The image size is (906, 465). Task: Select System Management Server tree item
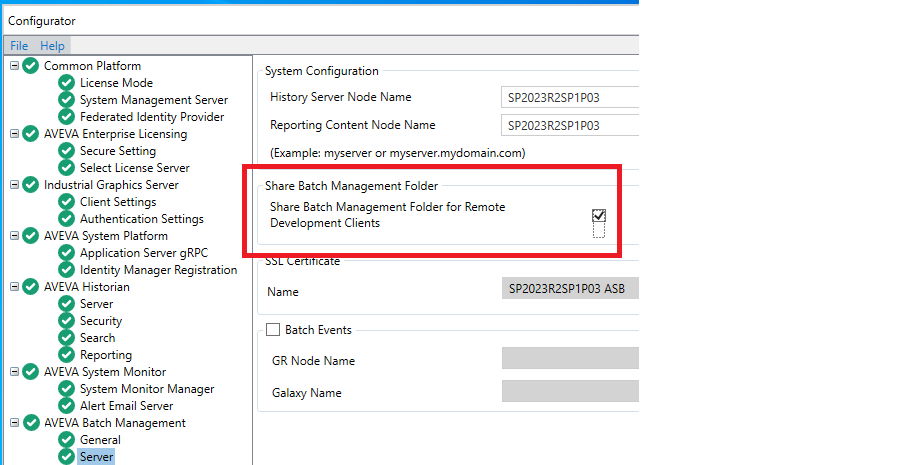click(154, 100)
